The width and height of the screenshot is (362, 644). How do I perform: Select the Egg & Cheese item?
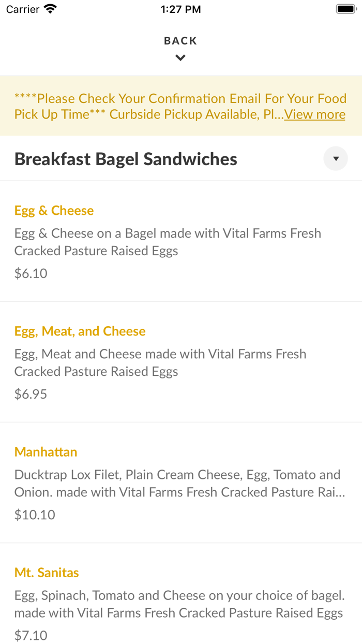[x=54, y=210]
